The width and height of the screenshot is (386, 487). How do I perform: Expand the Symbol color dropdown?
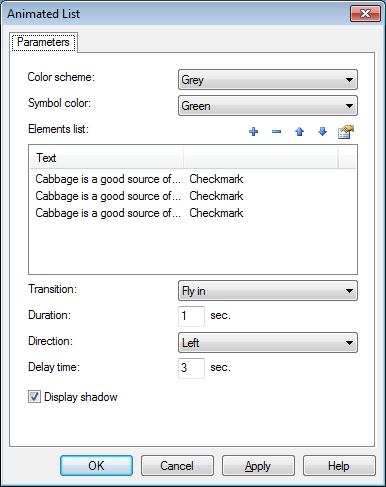268,106
